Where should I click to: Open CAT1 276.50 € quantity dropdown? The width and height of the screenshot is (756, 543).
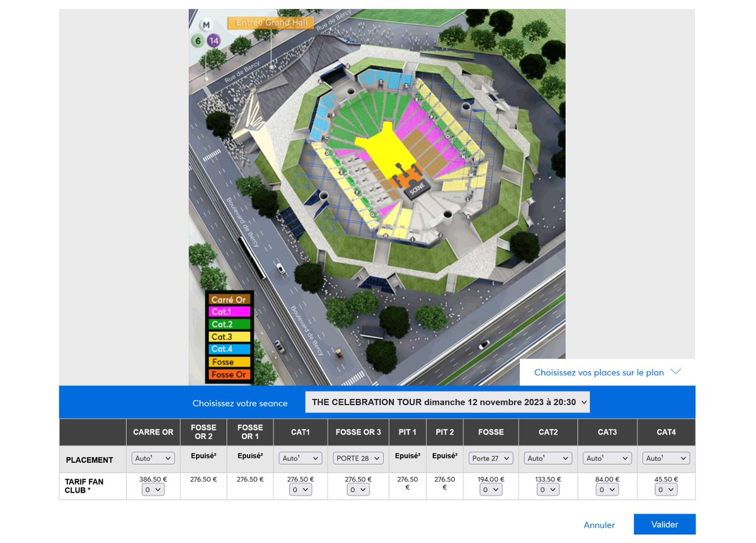coord(301,489)
